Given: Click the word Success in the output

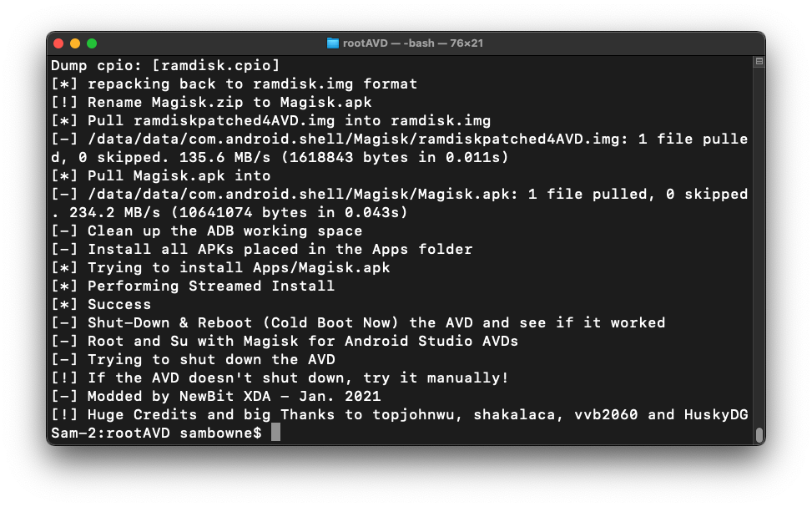Looking at the screenshot, I should pyautogui.click(x=119, y=304).
